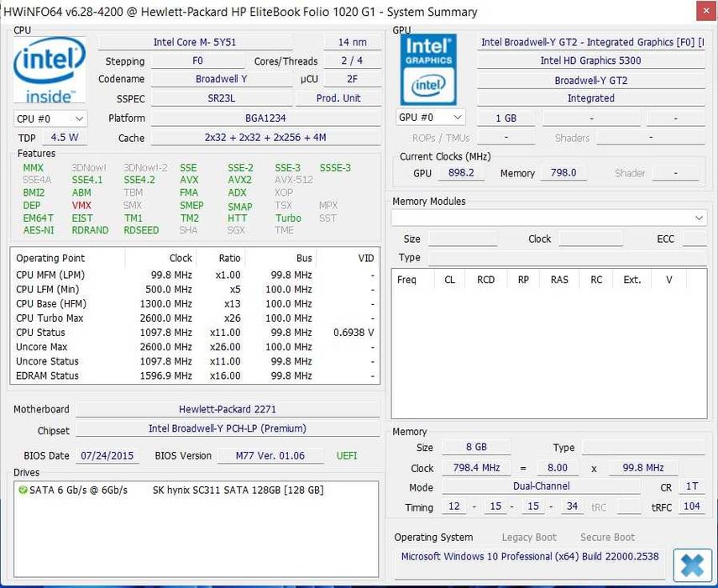
Task: Click the Cache value 2x32 + 2x32 + 2x256 + 4M
Action: click(265, 138)
